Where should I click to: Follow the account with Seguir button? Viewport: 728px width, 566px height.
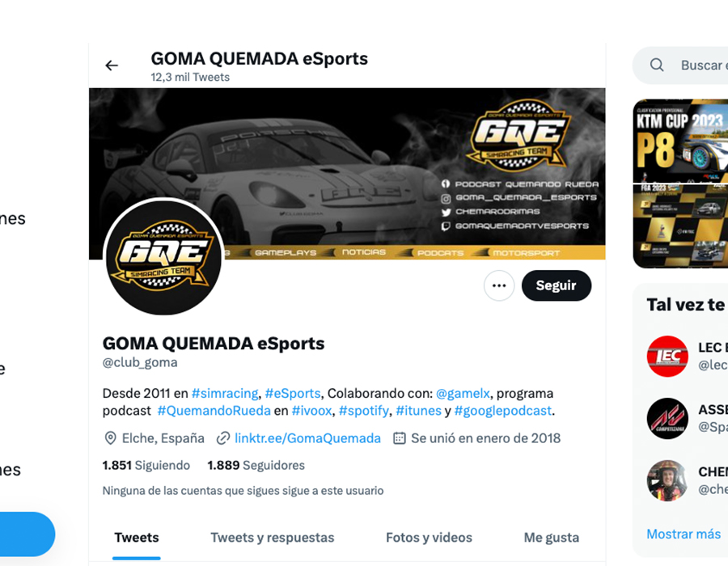coord(557,285)
